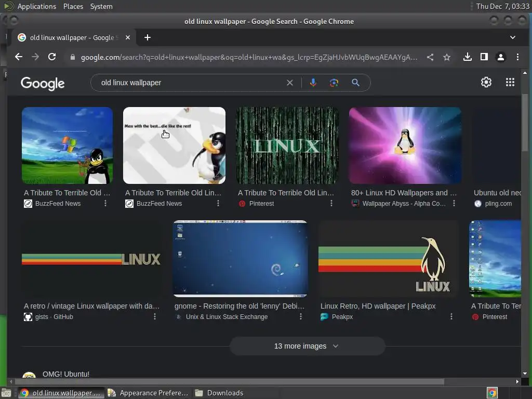Image resolution: width=532 pixels, height=399 pixels.
Task: Click the clock showing Thu Dec 7
Action: [502, 6]
